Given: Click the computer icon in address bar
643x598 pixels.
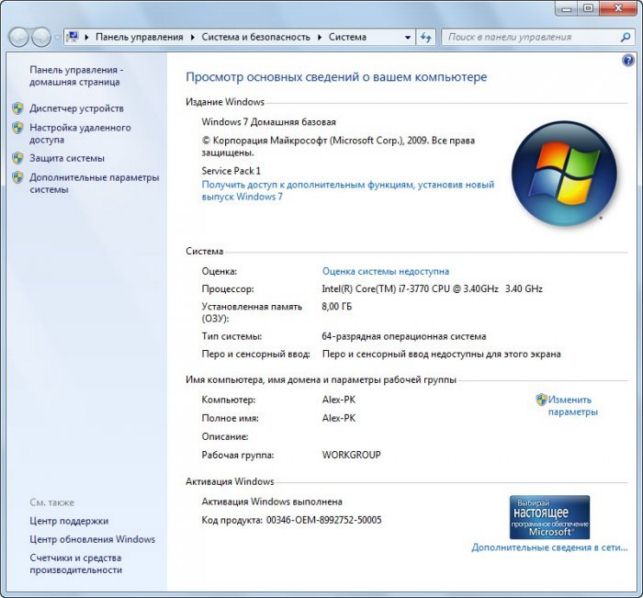Looking at the screenshot, I should (x=72, y=37).
